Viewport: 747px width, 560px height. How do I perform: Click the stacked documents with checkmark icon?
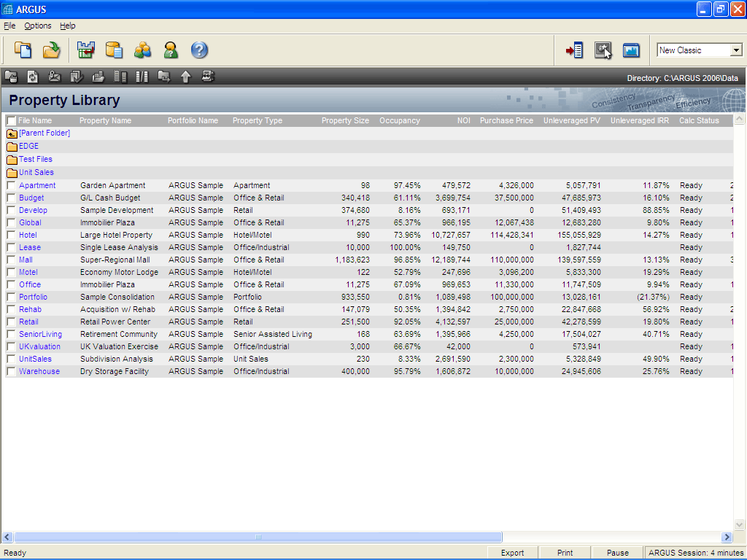click(76, 76)
